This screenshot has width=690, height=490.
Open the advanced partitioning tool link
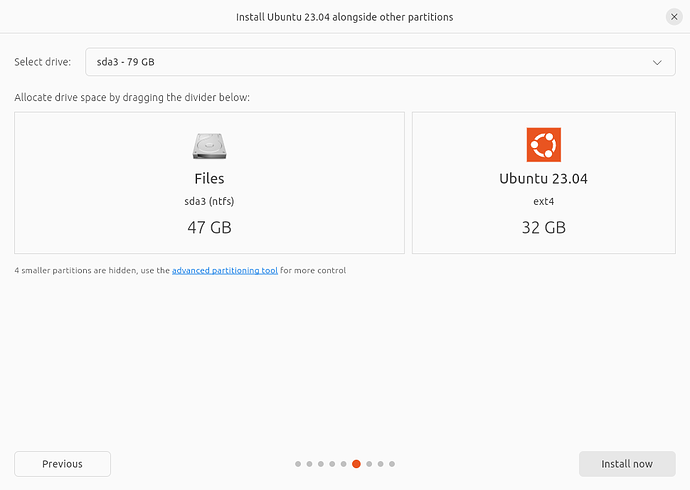click(x=225, y=271)
